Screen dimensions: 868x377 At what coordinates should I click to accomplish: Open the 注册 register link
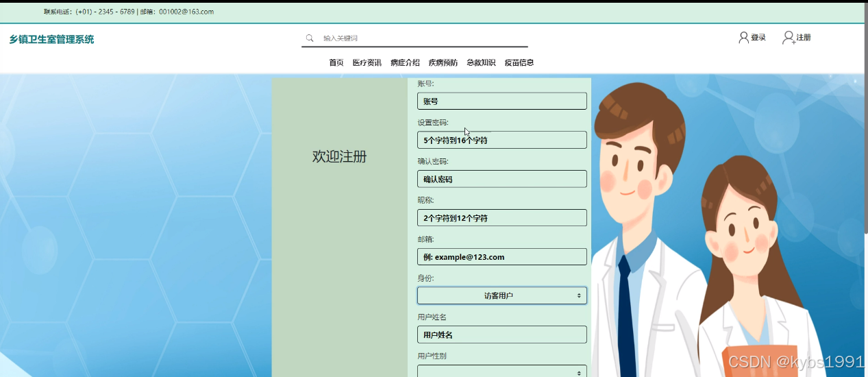(x=804, y=38)
